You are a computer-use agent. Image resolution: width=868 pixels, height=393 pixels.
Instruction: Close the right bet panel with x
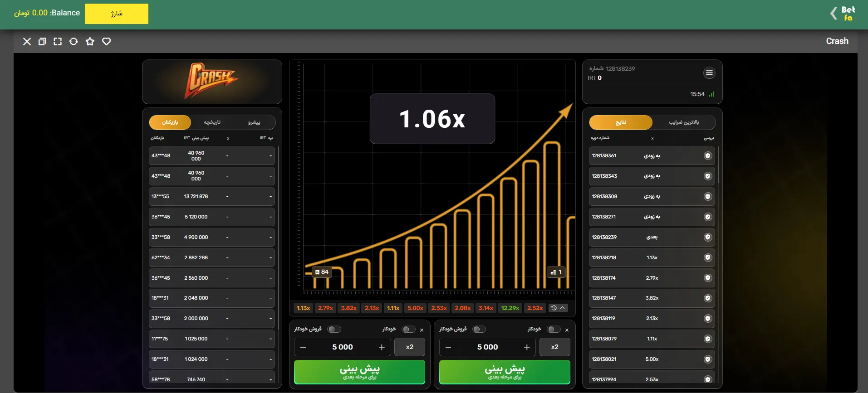[567, 330]
